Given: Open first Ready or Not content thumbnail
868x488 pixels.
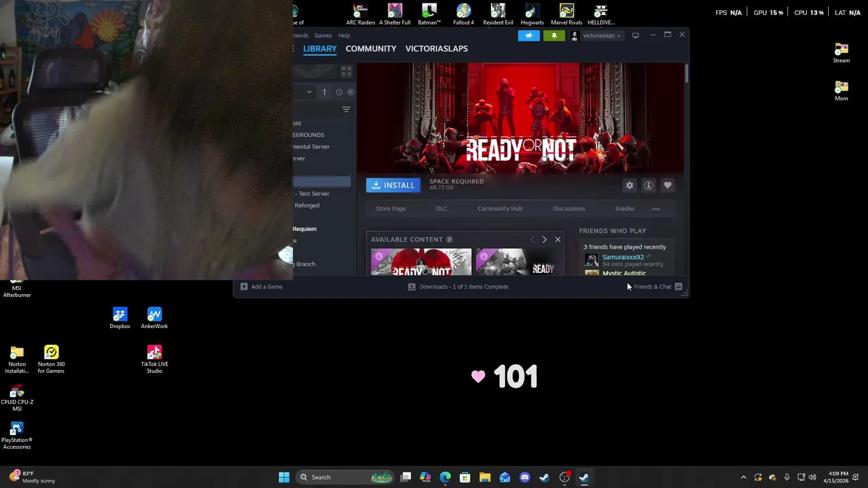Looking at the screenshot, I should click(x=421, y=262).
